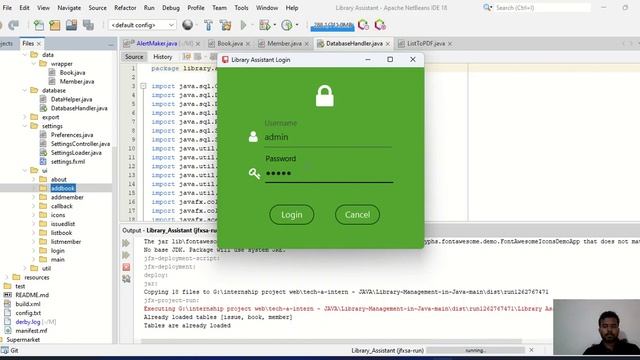Click the Redo arrow in toolbar
The width and height of the screenshot is (640, 360).
(x=14, y=25)
